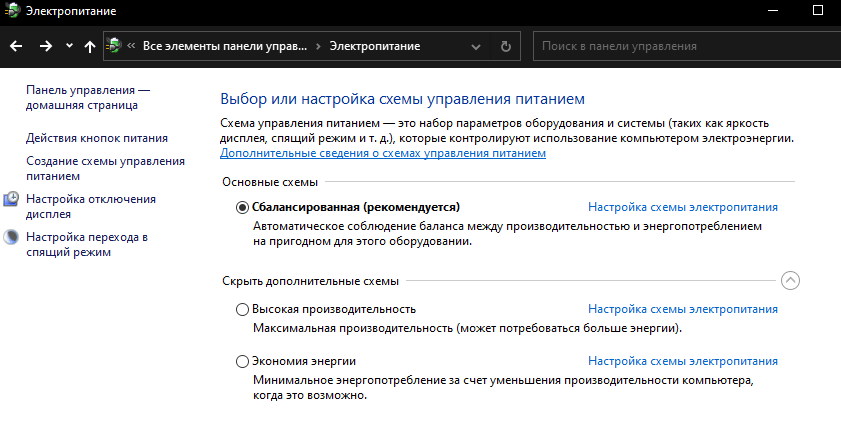Click the Электропитание breadcrumb item

point(375,46)
